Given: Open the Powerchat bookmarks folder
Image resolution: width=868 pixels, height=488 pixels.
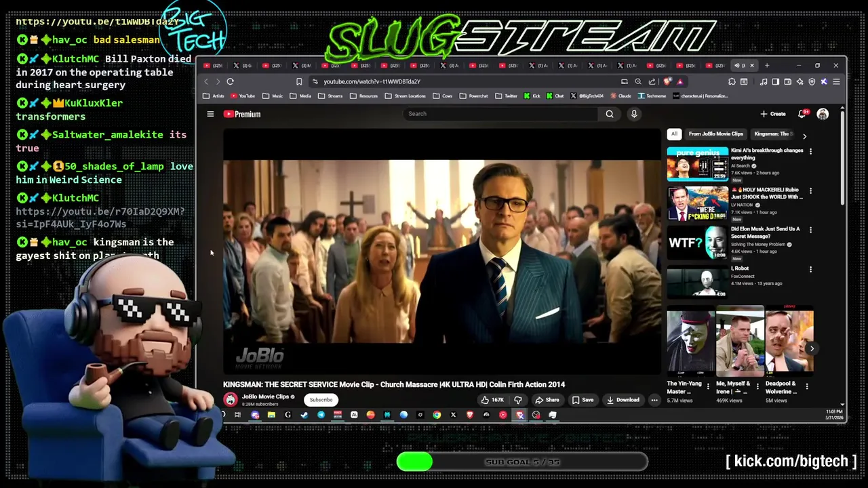Looking at the screenshot, I should point(473,96).
